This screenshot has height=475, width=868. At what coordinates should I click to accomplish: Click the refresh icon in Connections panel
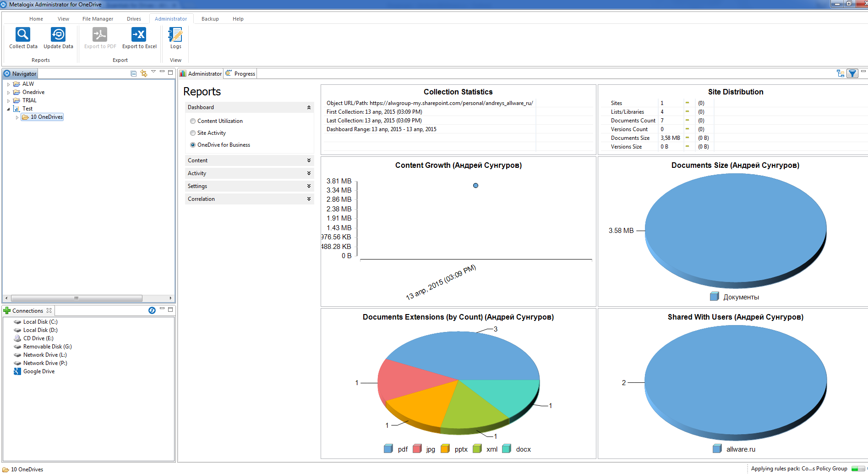[x=152, y=310]
